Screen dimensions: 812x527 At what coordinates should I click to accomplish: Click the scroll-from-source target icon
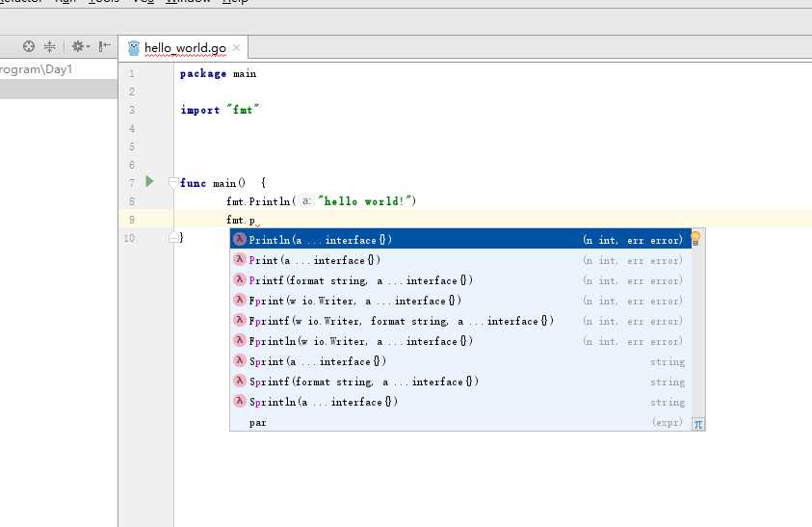[x=29, y=46]
